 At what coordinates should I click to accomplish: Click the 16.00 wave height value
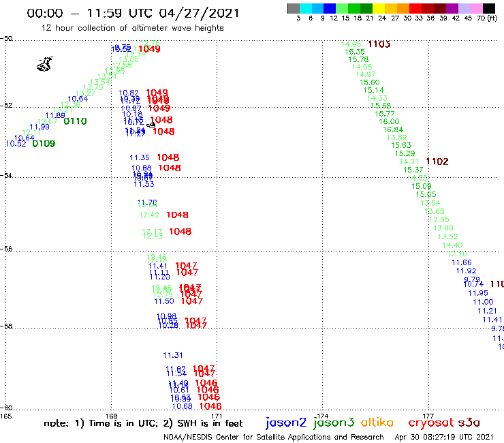point(389,121)
